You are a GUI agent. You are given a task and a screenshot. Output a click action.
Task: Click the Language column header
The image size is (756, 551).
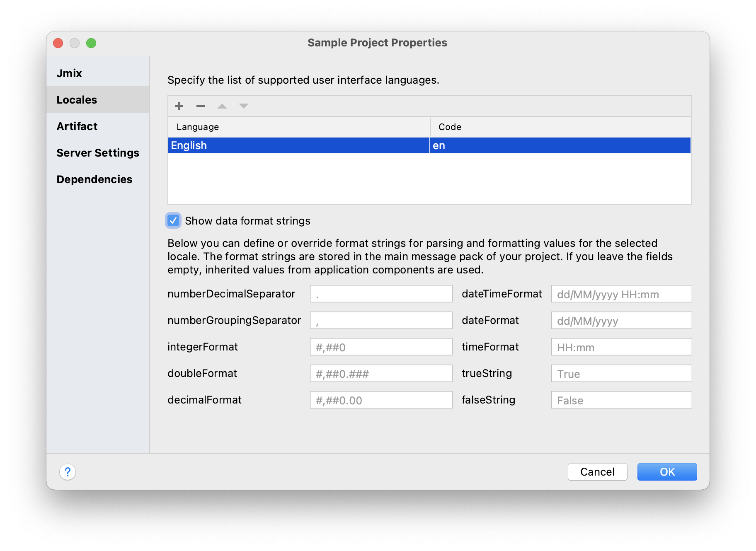(x=299, y=127)
